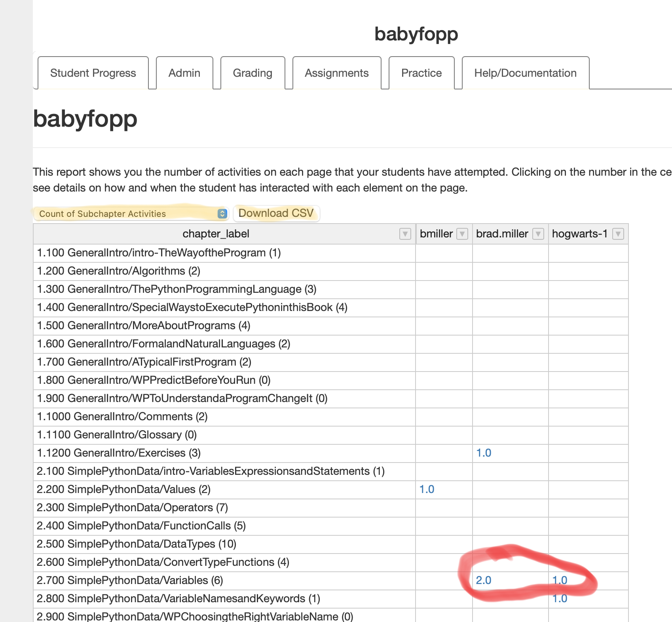
Task: Go to the Grading tab
Action: coord(252,73)
